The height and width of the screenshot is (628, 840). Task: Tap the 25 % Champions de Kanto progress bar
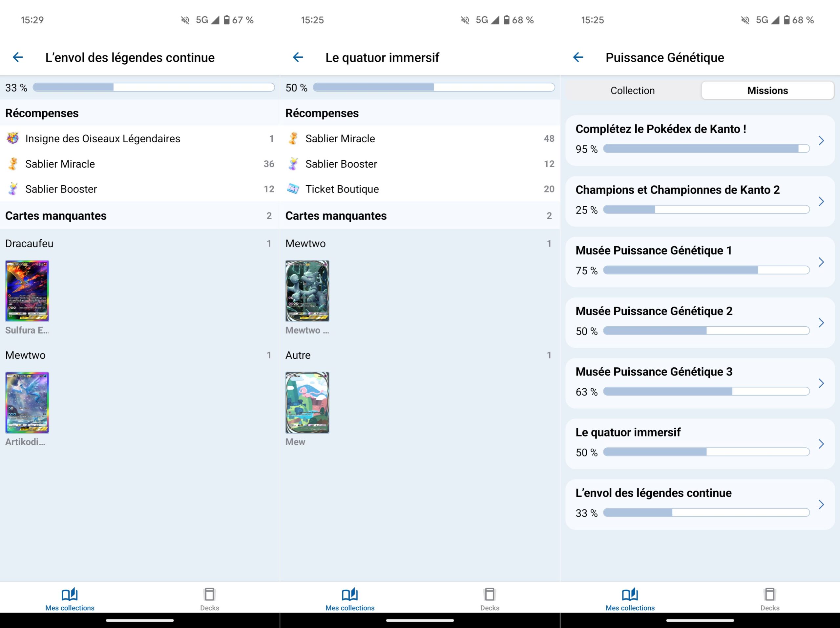pyautogui.click(x=706, y=209)
